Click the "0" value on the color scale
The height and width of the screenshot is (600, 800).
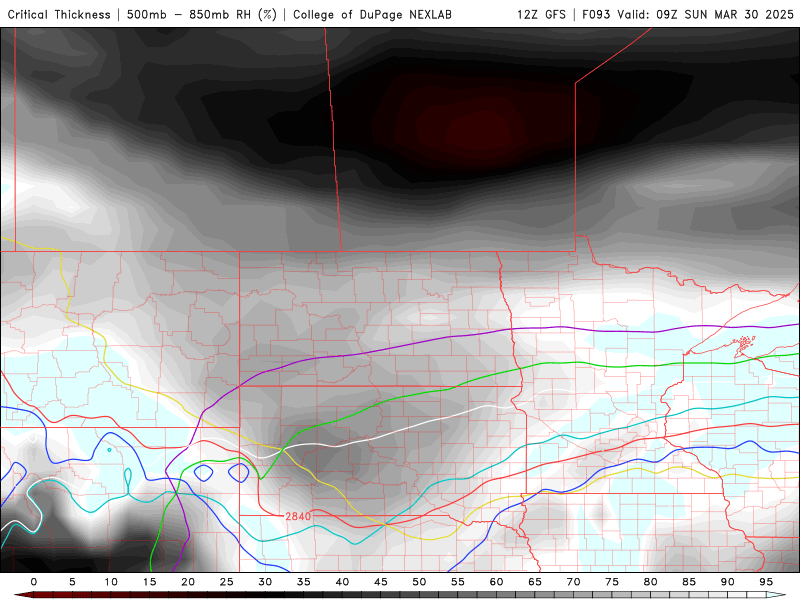[34, 582]
